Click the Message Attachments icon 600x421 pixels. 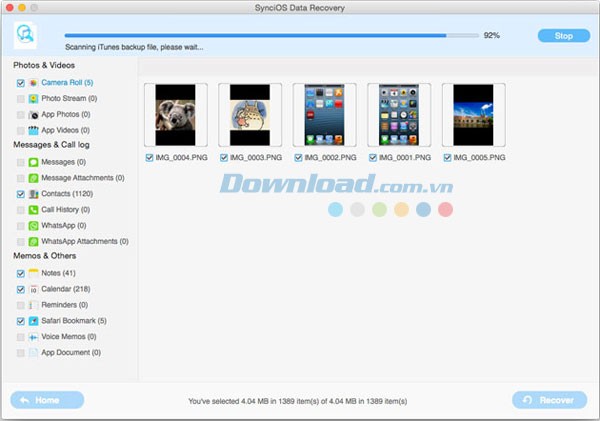[x=34, y=178]
